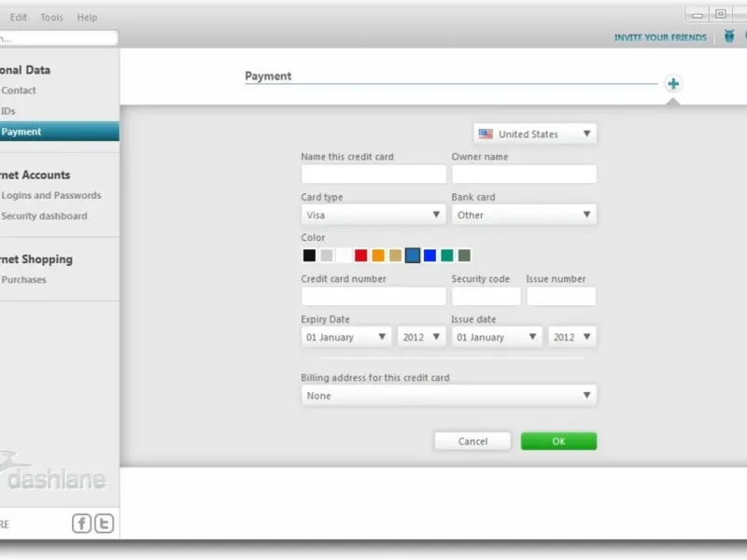Open Issue date year dropdown

click(571, 337)
